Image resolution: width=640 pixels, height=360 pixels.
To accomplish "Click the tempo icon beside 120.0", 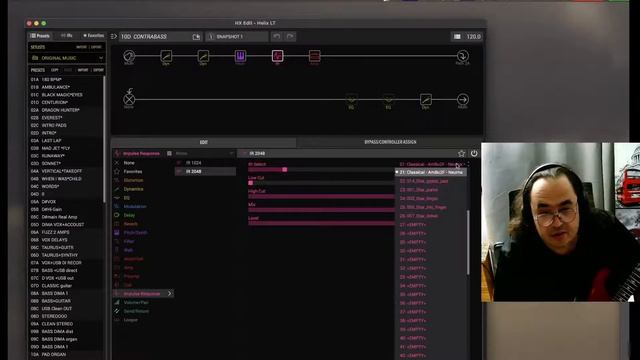I will pyautogui.click(x=457, y=37).
